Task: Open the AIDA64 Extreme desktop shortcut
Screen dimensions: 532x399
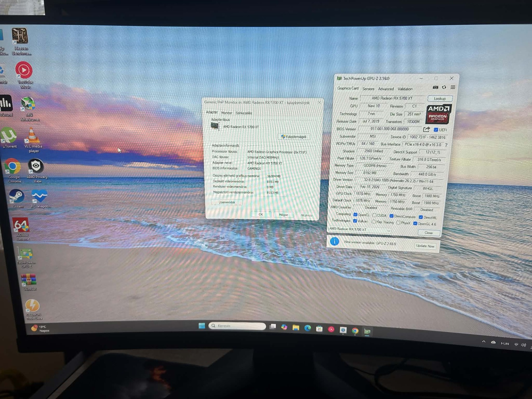Action: tap(22, 228)
